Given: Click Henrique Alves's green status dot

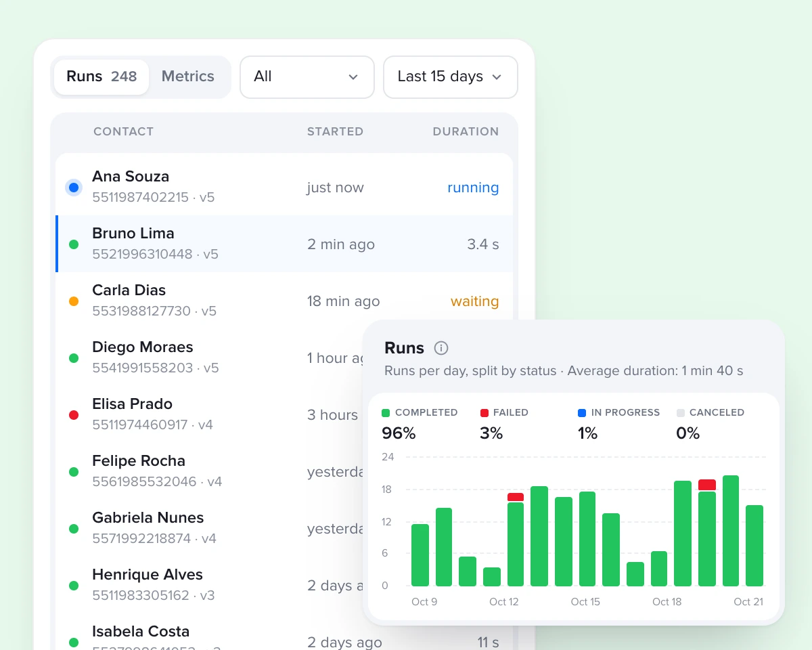Looking at the screenshot, I should point(74,586).
